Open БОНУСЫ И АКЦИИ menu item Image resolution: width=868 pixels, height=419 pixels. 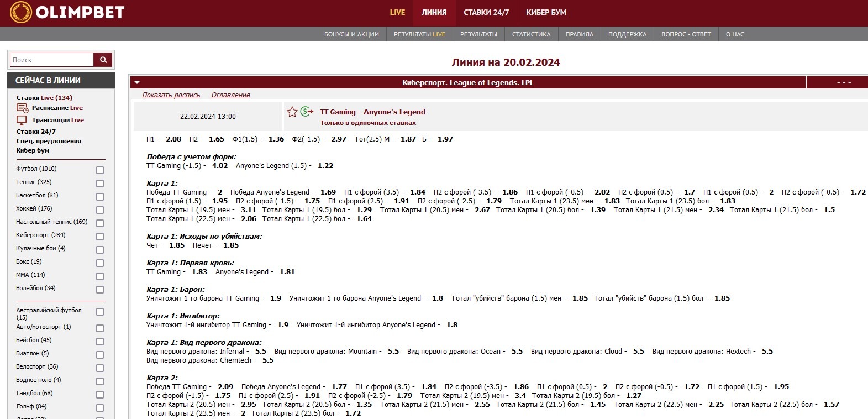(351, 34)
